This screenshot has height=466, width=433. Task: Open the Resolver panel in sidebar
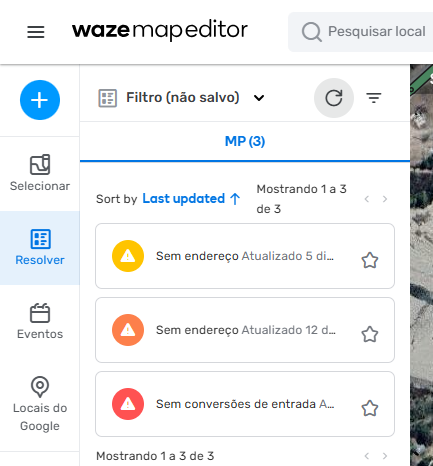pyautogui.click(x=40, y=248)
